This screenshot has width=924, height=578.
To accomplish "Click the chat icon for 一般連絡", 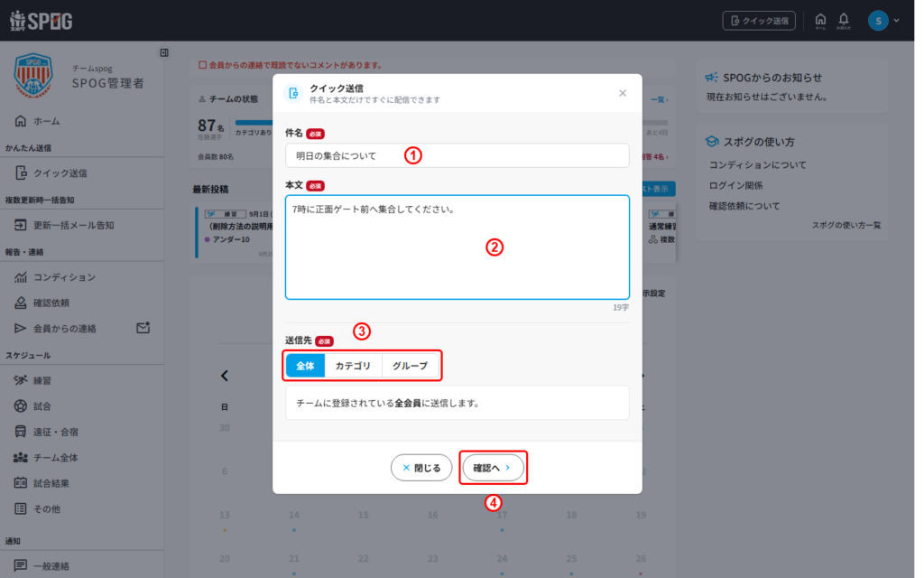I will tap(21, 565).
